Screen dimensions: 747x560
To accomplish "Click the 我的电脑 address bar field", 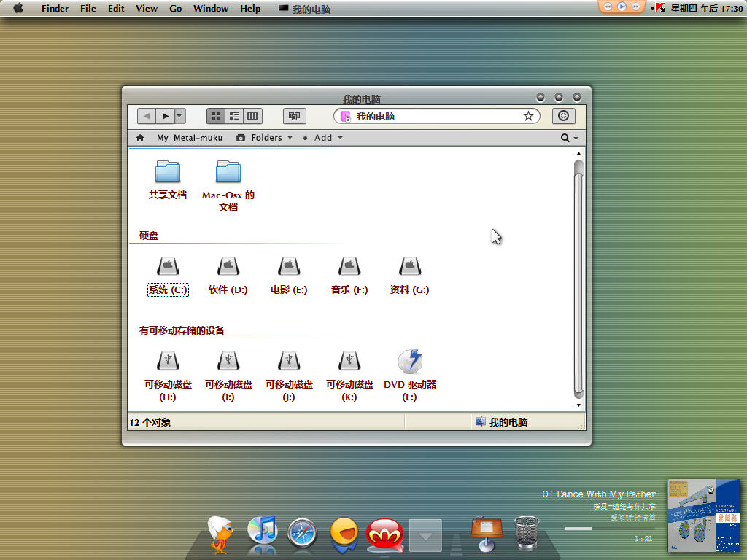I will coord(437,116).
